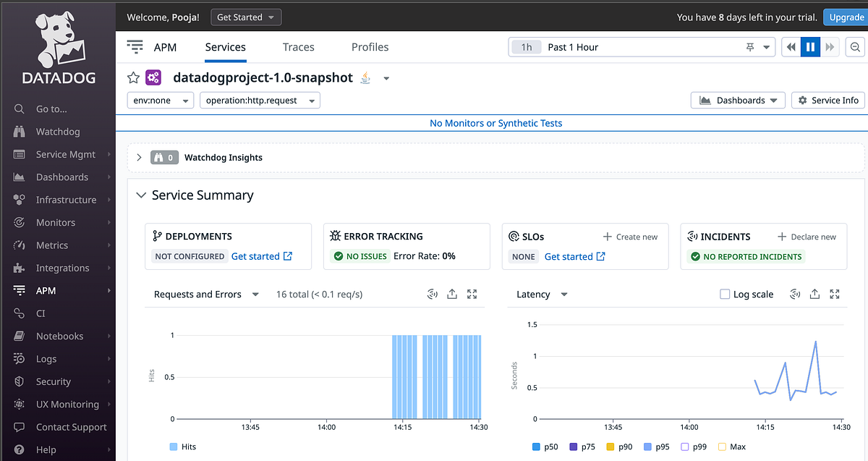
Task: Open Watchdog from the left sidebar
Action: click(x=55, y=131)
